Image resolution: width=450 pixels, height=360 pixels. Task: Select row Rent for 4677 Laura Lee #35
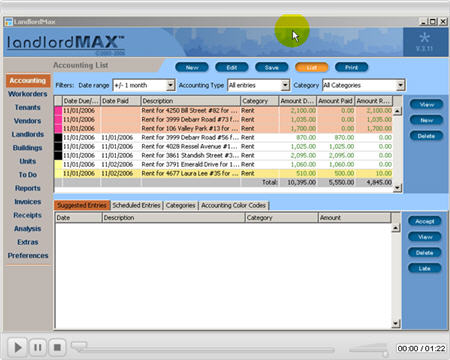(x=223, y=173)
